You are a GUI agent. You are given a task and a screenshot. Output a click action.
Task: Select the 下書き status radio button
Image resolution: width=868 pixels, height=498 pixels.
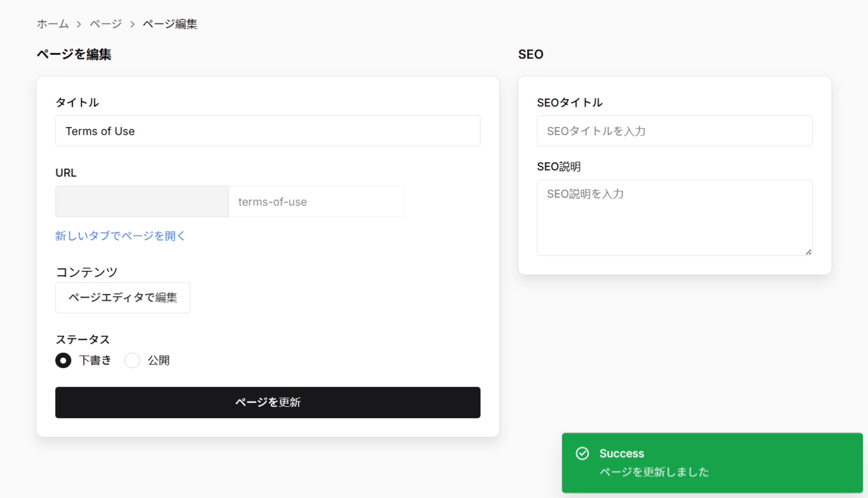pyautogui.click(x=63, y=360)
